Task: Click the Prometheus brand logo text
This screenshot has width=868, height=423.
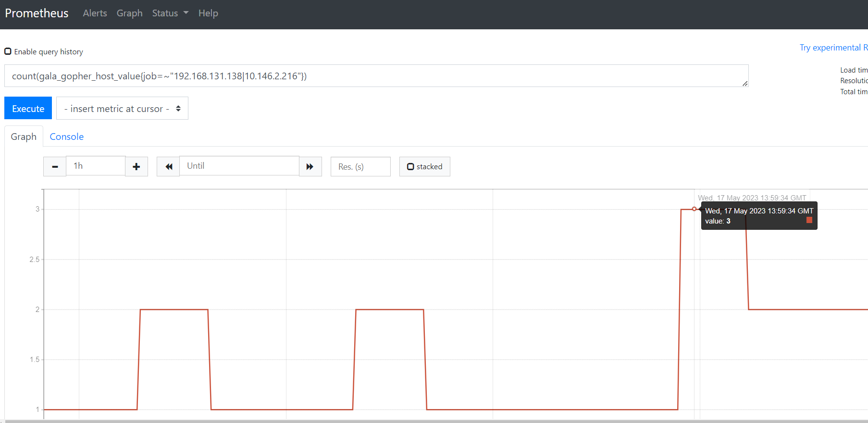Action: coord(37,13)
